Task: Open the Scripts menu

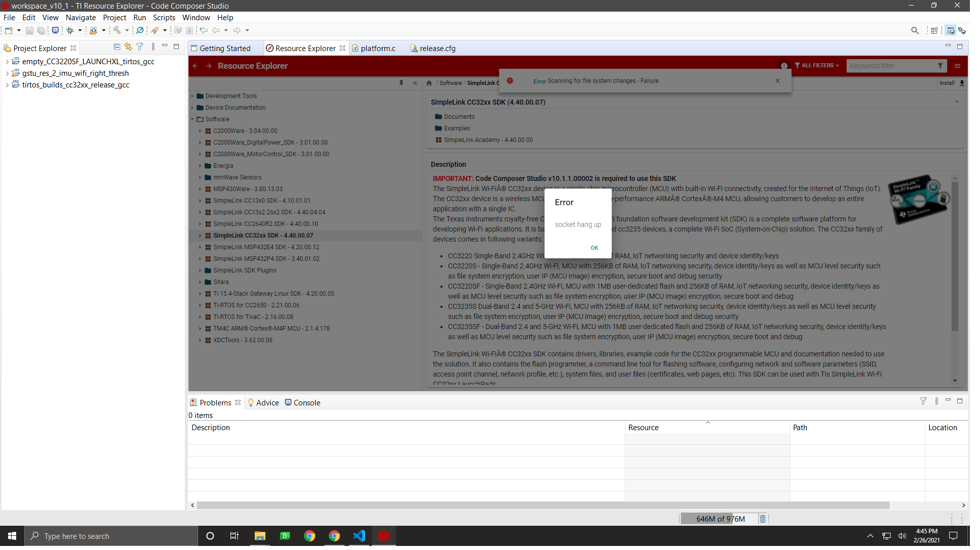Action: point(164,18)
